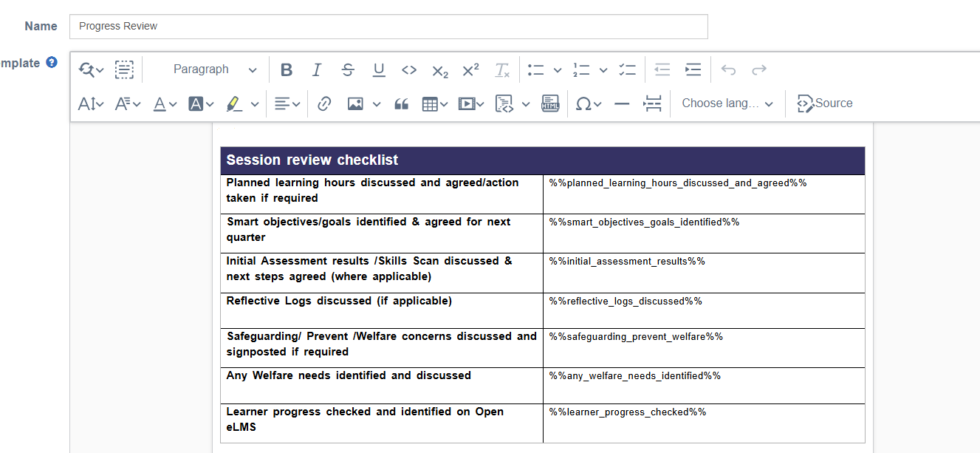The image size is (980, 453).
Task: Switch to Source editing mode
Action: pos(825,103)
